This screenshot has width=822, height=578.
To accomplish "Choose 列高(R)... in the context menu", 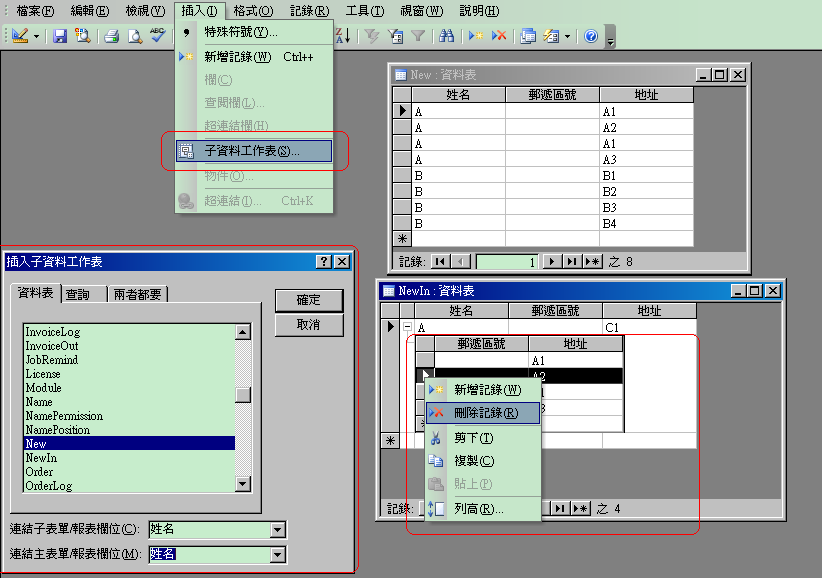I will click(x=483, y=509).
